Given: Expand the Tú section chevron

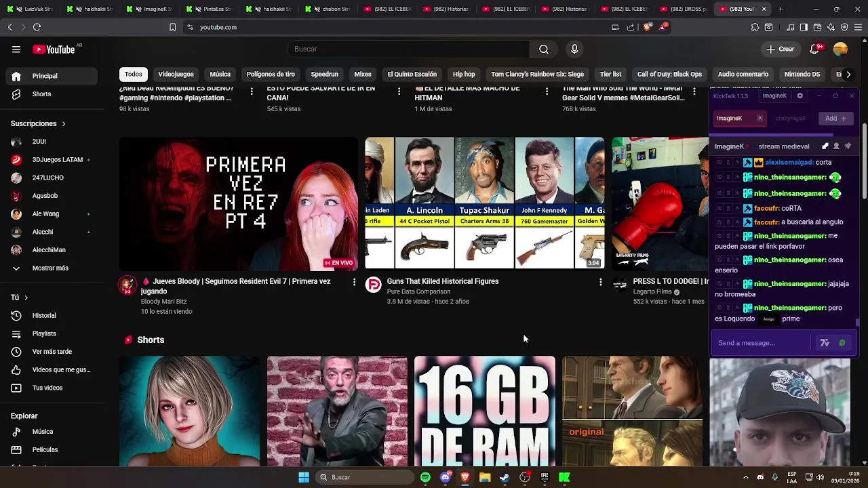Looking at the screenshot, I should pyautogui.click(x=26, y=298).
